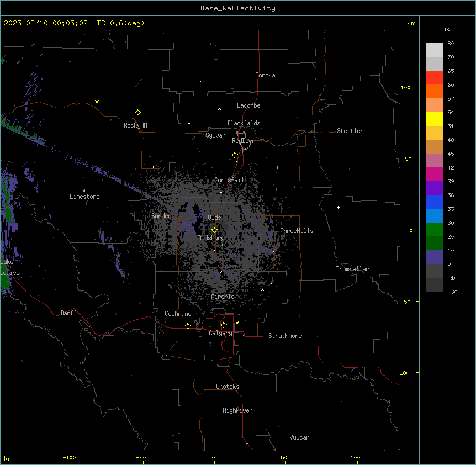Image resolution: width=476 pixels, height=465 pixels.
Task: Select the yellow diamond marker between Olds and Didsbury
Action: (214, 230)
